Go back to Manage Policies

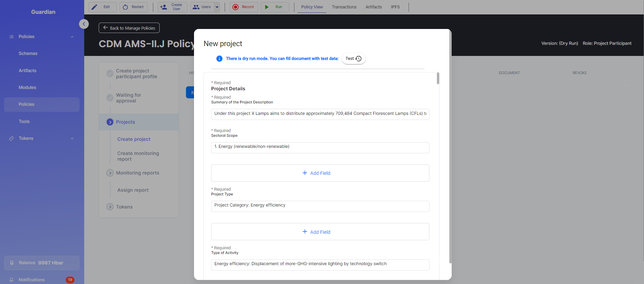(129, 28)
